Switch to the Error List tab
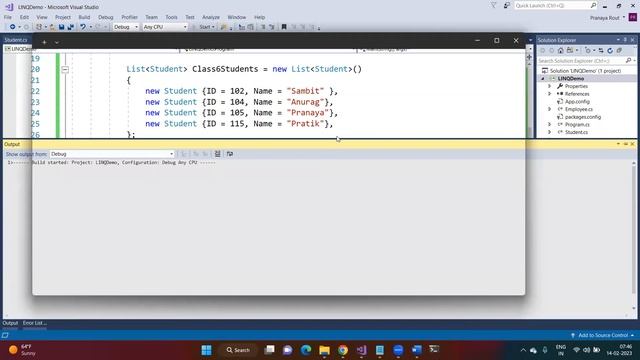Image resolution: width=640 pixels, height=360 pixels. tap(34, 323)
